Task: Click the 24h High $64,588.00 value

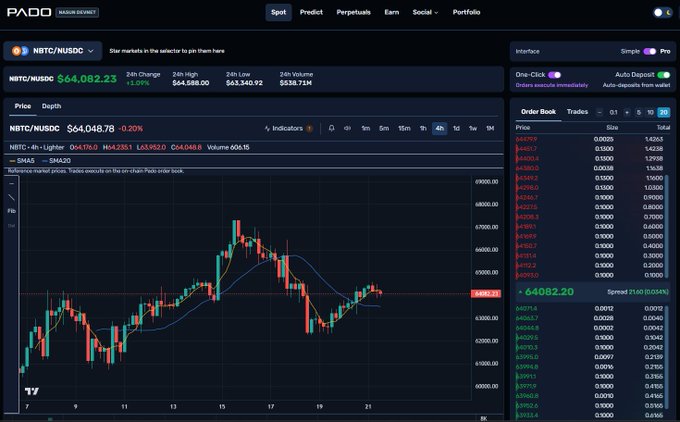Action: pyautogui.click(x=191, y=83)
